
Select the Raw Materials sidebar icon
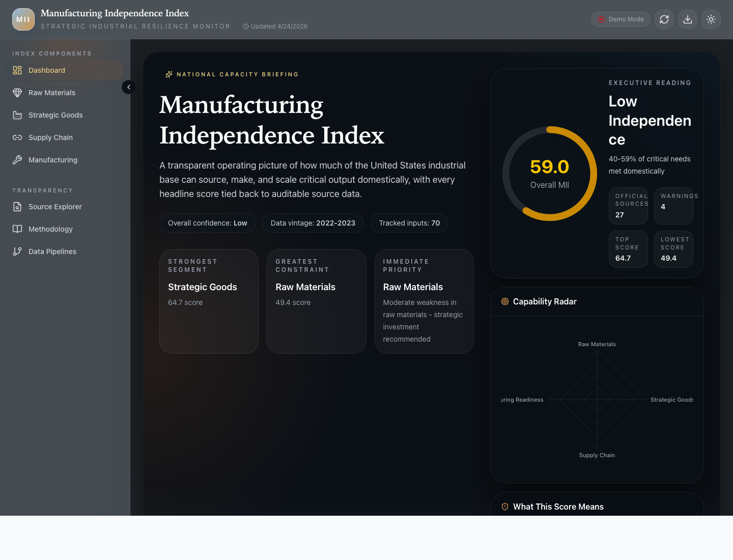point(17,93)
